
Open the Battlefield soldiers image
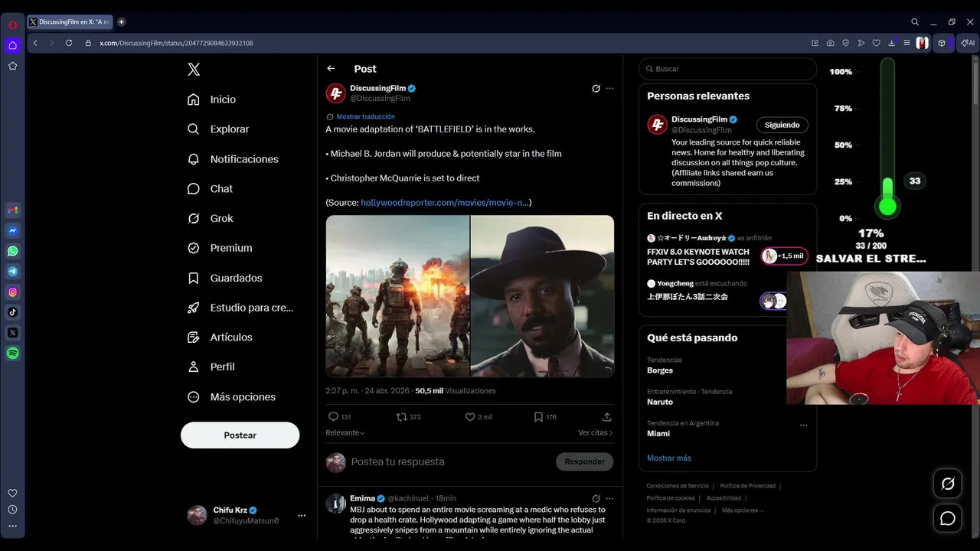coord(397,296)
